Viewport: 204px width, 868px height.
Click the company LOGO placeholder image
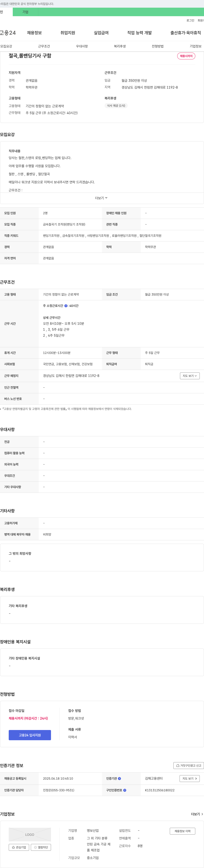point(30,834)
